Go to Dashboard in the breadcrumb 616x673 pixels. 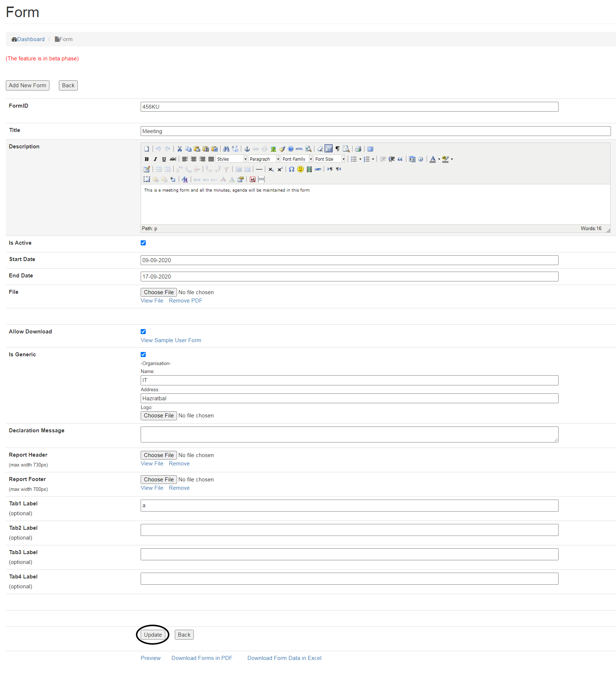[31, 39]
